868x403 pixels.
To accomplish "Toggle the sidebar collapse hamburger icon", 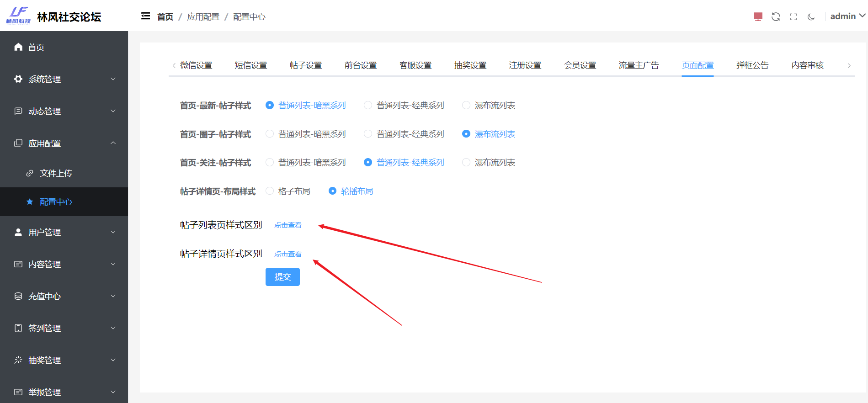I will point(146,16).
